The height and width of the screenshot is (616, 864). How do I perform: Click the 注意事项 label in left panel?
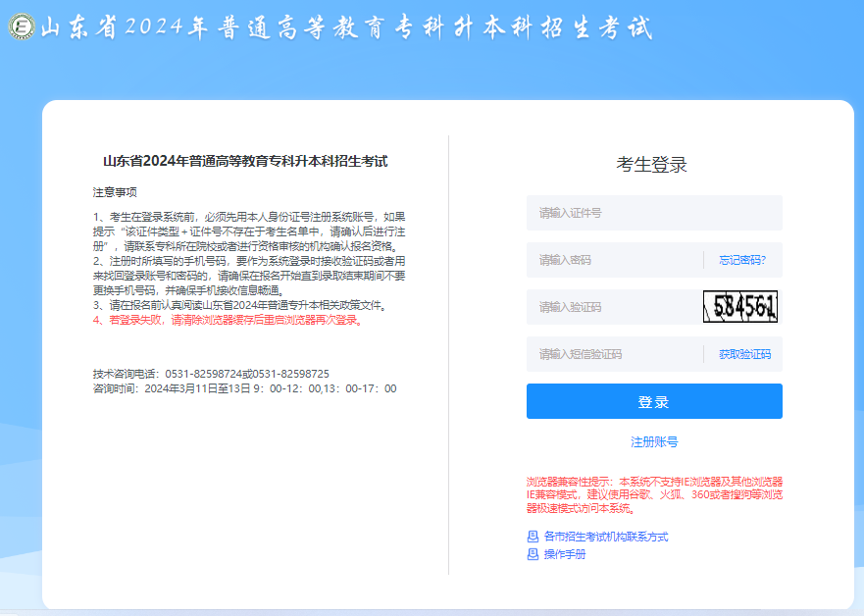click(x=115, y=191)
